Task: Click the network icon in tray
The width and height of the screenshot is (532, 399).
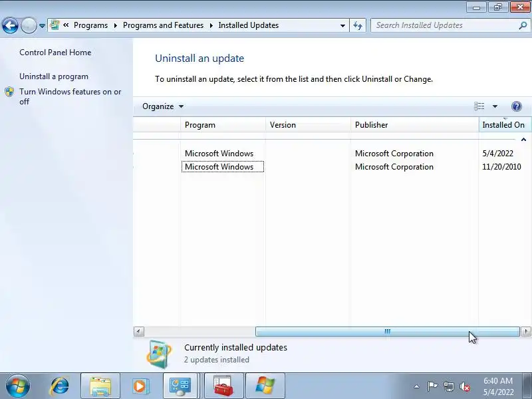Action: point(448,386)
